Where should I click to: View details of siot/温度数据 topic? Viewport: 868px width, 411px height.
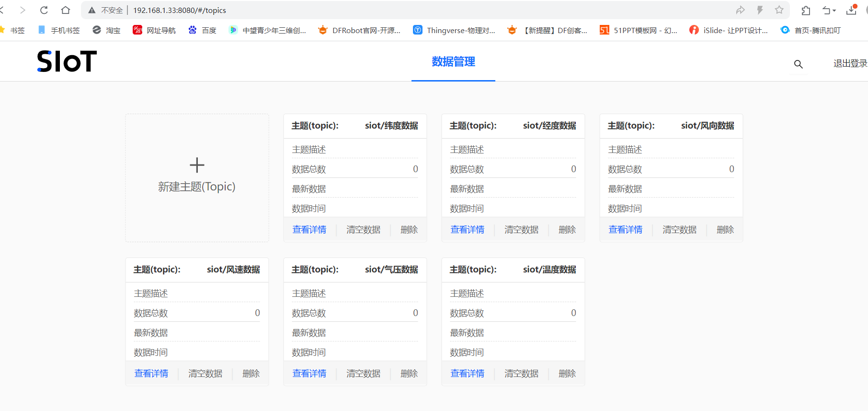[468, 374]
